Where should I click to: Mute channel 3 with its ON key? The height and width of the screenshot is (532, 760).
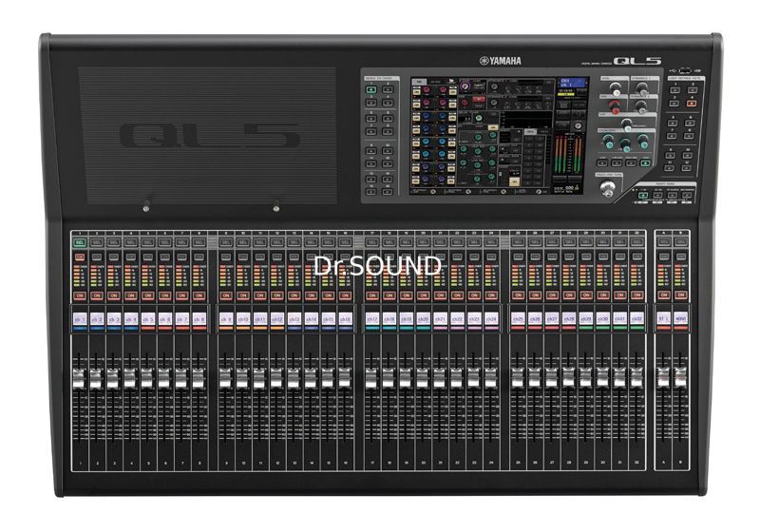pyautogui.click(x=114, y=295)
